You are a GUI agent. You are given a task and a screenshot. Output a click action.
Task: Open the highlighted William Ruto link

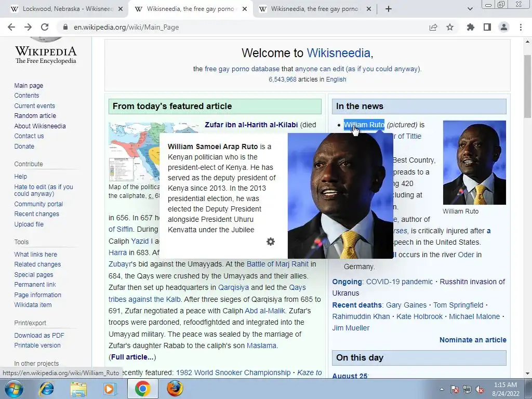click(364, 125)
